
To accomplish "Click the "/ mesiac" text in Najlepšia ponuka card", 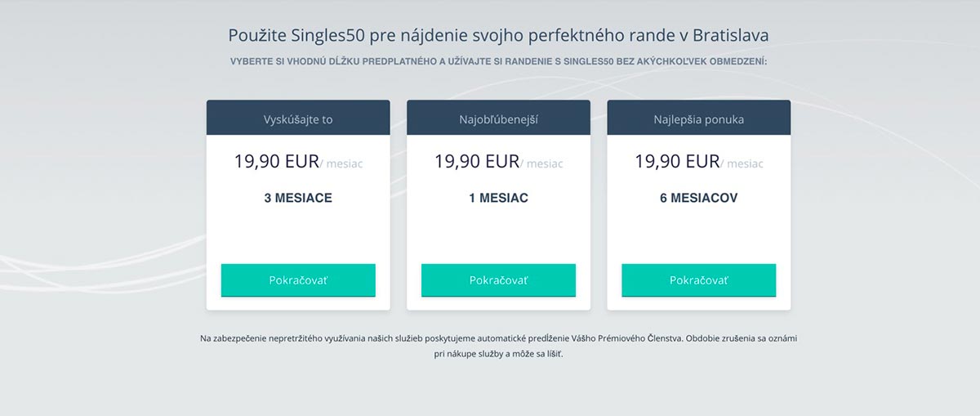I will pos(742,164).
